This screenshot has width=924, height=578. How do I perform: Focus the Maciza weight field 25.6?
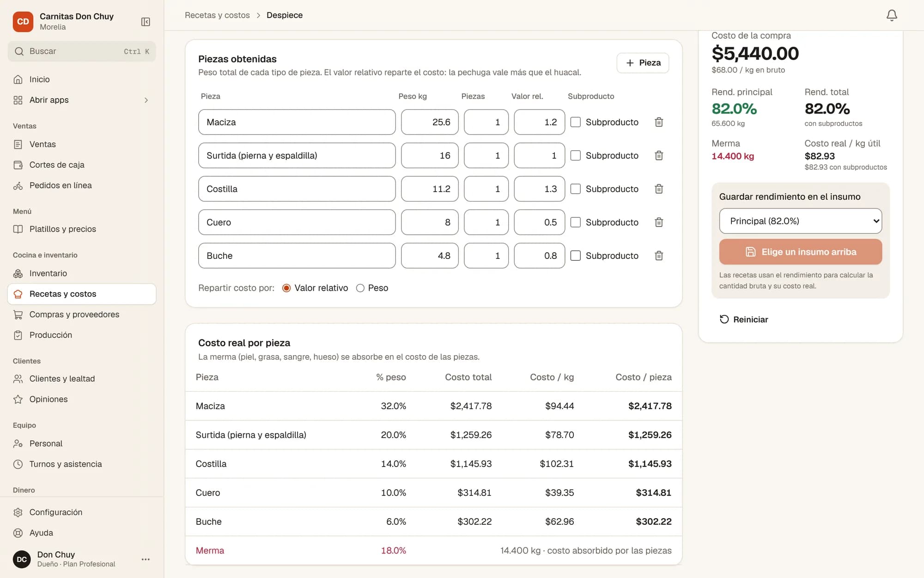click(430, 122)
